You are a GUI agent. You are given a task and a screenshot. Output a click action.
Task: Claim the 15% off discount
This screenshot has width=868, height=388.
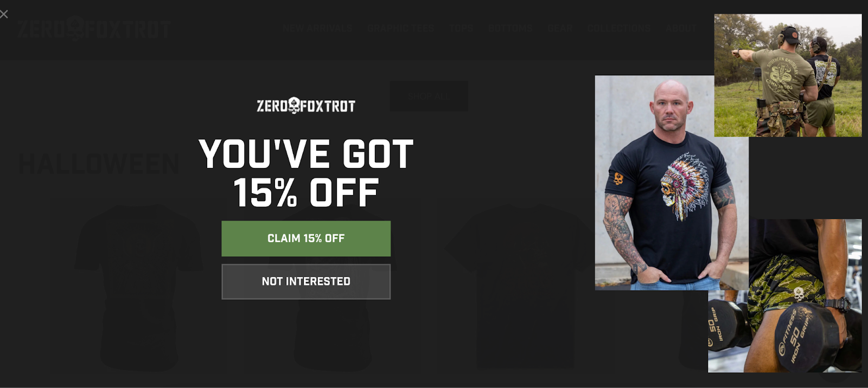[306, 238]
